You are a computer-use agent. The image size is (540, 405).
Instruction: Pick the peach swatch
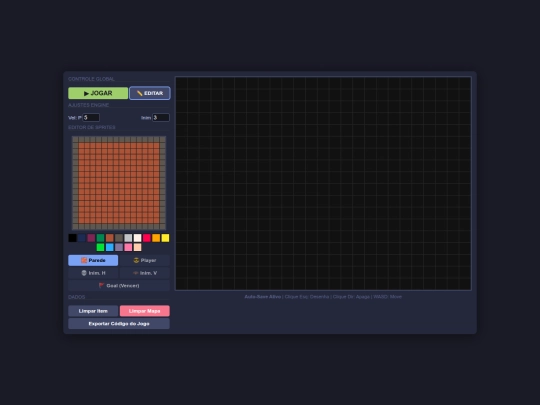pyautogui.click(x=137, y=247)
